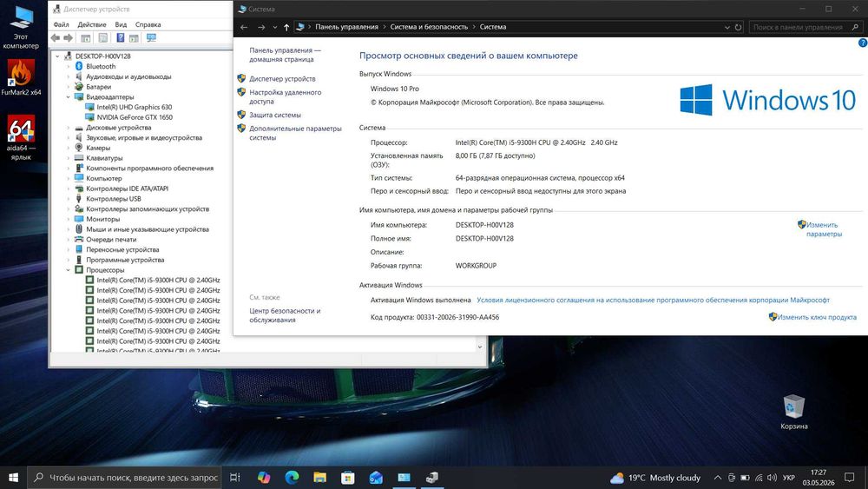Click the Мониторы category icon
The image size is (868, 489).
79,219
